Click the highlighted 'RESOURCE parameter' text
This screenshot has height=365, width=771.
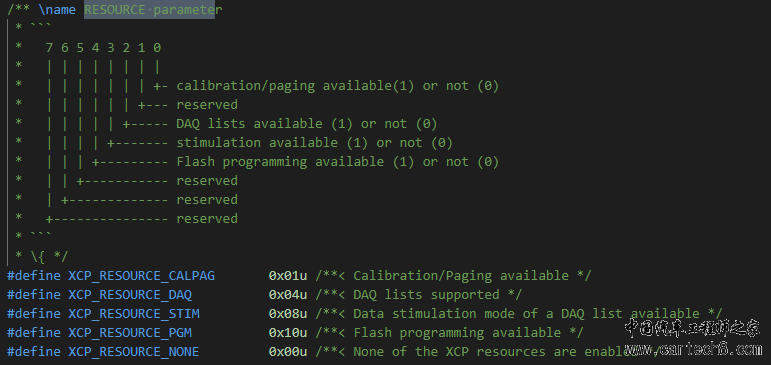pos(153,10)
